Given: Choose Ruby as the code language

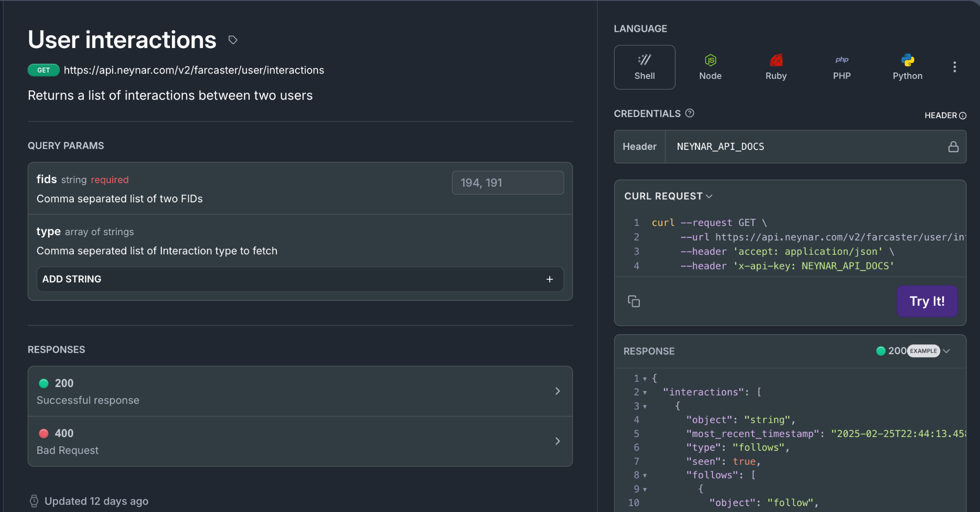Looking at the screenshot, I should tap(776, 67).
